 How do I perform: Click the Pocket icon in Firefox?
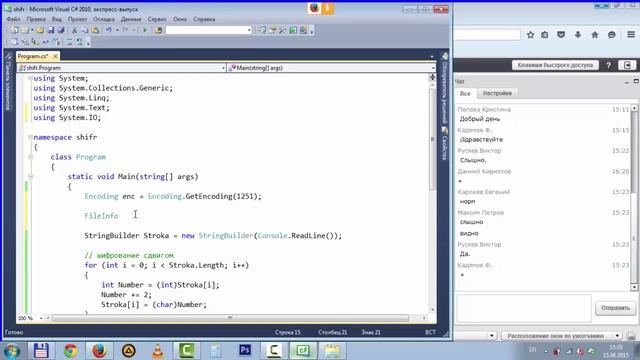pos(561,35)
